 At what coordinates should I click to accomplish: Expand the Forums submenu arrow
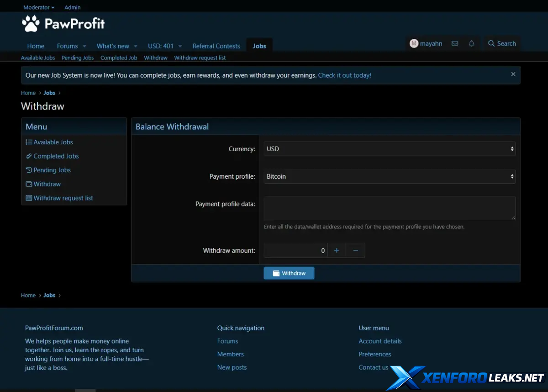[84, 46]
